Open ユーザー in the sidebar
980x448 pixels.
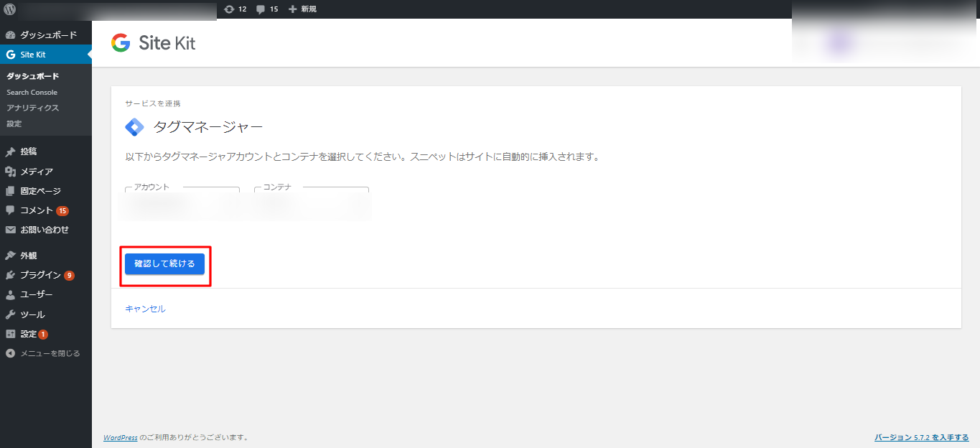point(46,294)
